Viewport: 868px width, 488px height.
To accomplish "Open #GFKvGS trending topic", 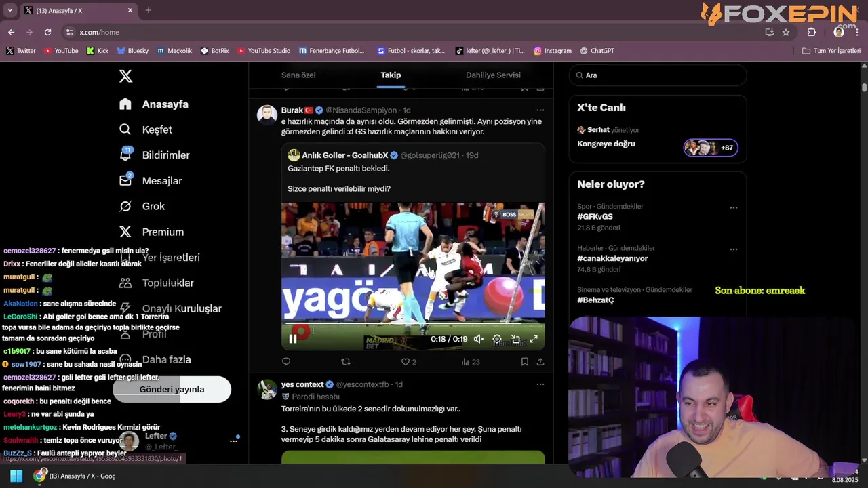I will tap(595, 217).
